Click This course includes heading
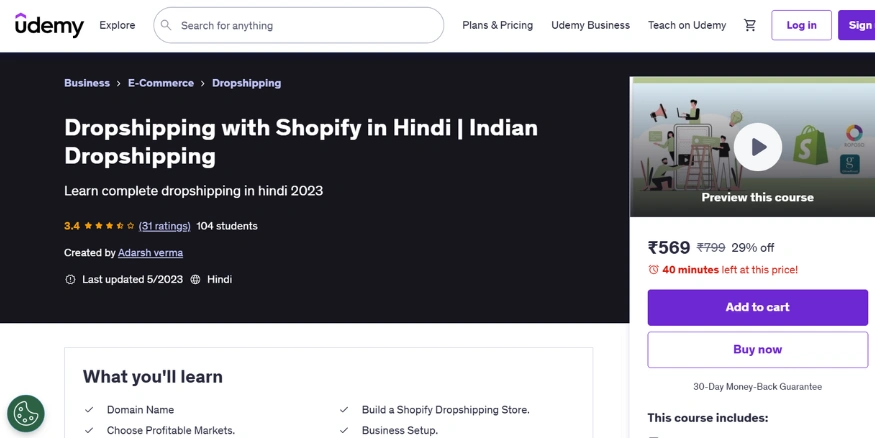Image resolution: width=875 pixels, height=438 pixels. 708,418
